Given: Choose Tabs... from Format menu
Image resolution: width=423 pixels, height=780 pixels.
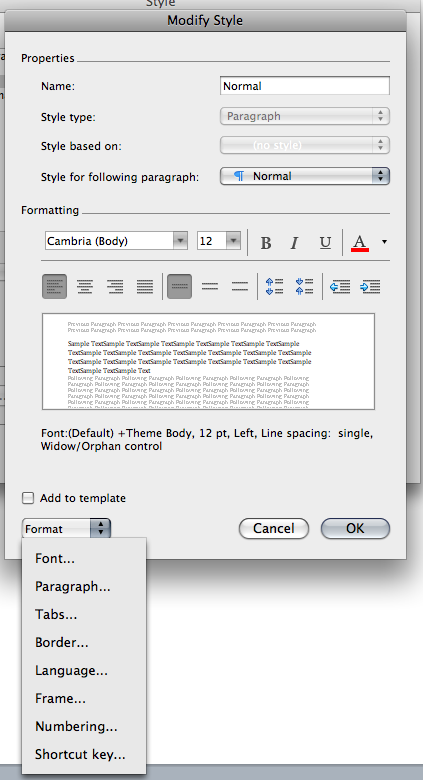Looking at the screenshot, I should 84,614.
